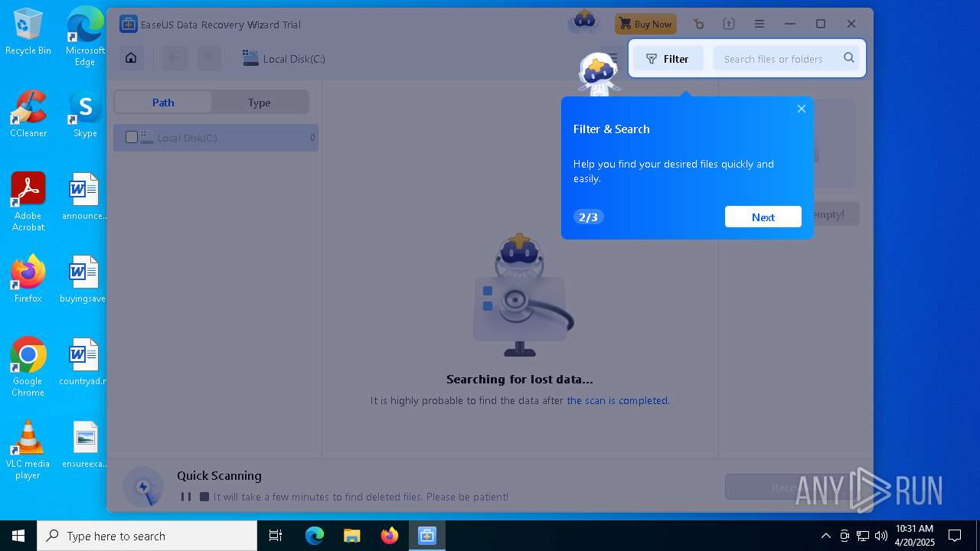Stop the quick scan

coord(204,497)
